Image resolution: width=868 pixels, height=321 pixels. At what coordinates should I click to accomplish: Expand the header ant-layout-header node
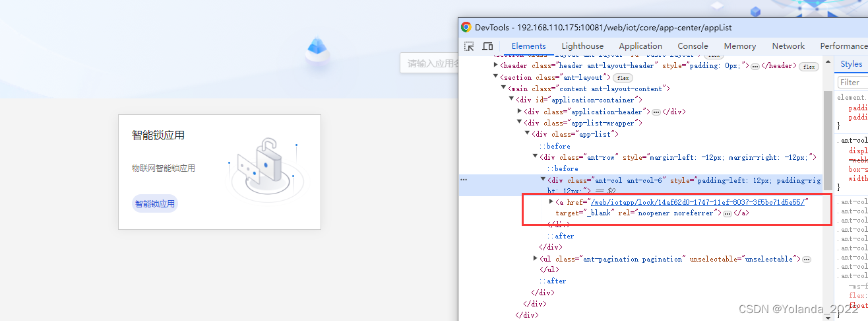click(496, 65)
